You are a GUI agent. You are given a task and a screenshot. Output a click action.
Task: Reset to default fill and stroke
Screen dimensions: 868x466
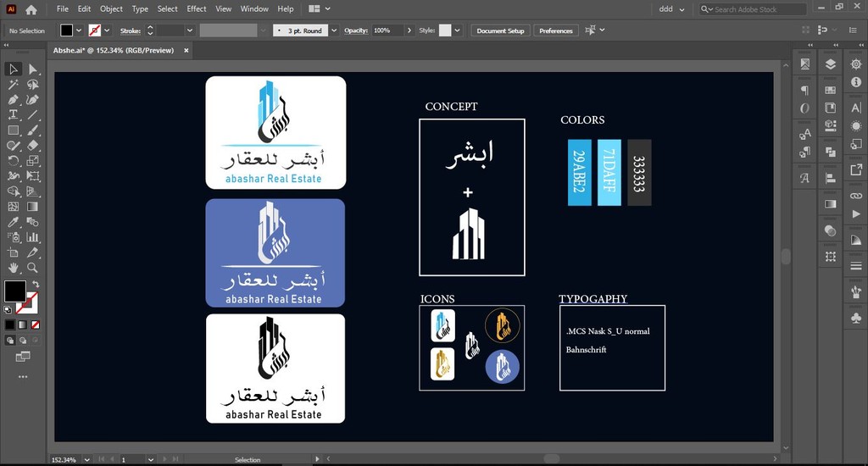[x=8, y=310]
